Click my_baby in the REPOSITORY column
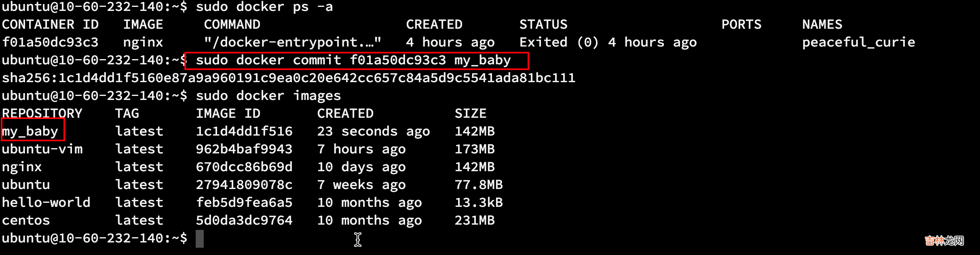Screen dimensions: 980x255 pos(30,132)
